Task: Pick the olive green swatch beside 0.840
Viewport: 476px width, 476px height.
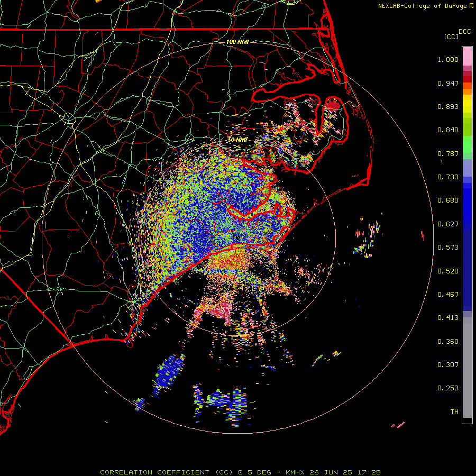Action: tap(467, 127)
